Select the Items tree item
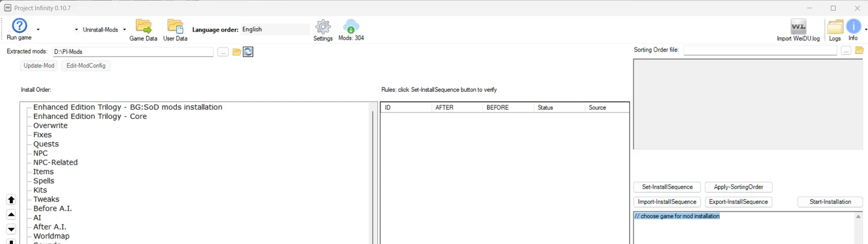Viewport: 868px width, 244px height. [43, 172]
